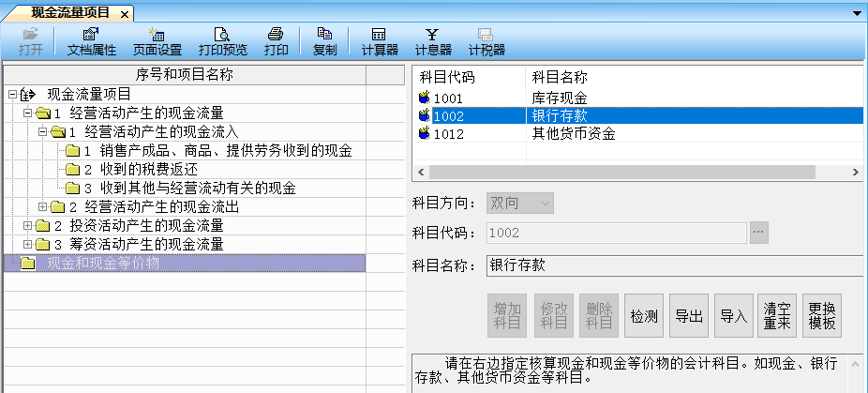Viewport: 868px width, 393px height.
Task: Click the account list right scroll arrow
Action: click(x=856, y=173)
